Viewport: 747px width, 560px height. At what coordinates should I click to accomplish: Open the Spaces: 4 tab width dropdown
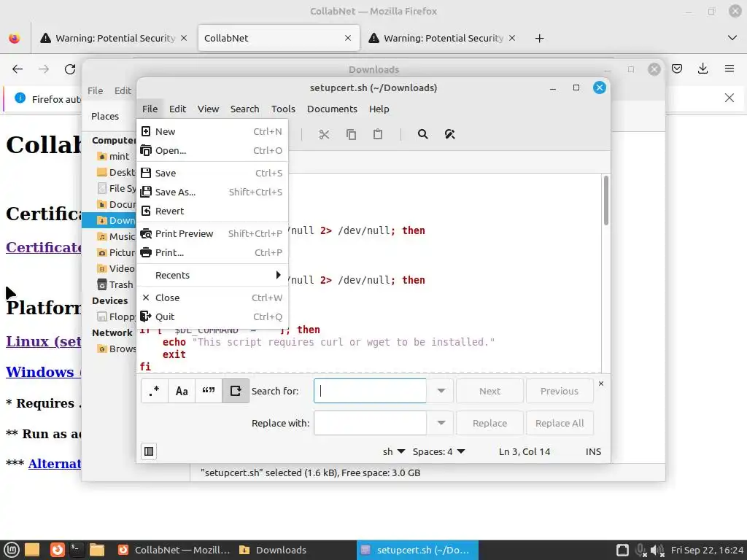point(438,451)
